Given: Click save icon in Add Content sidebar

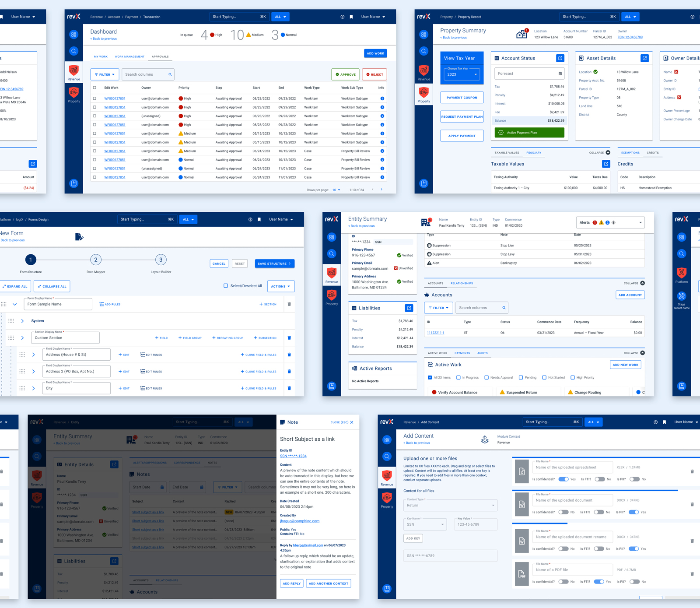Looking at the screenshot, I should tap(387, 589).
